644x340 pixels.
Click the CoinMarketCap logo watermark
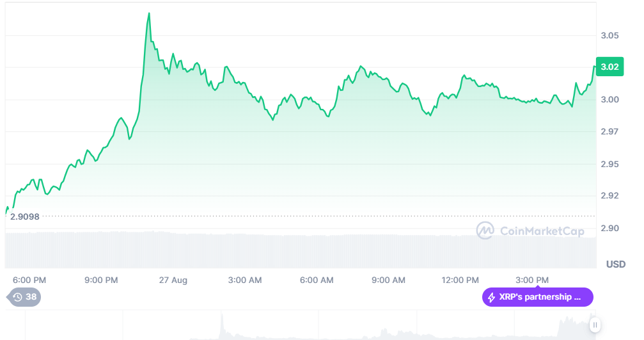[x=485, y=230]
